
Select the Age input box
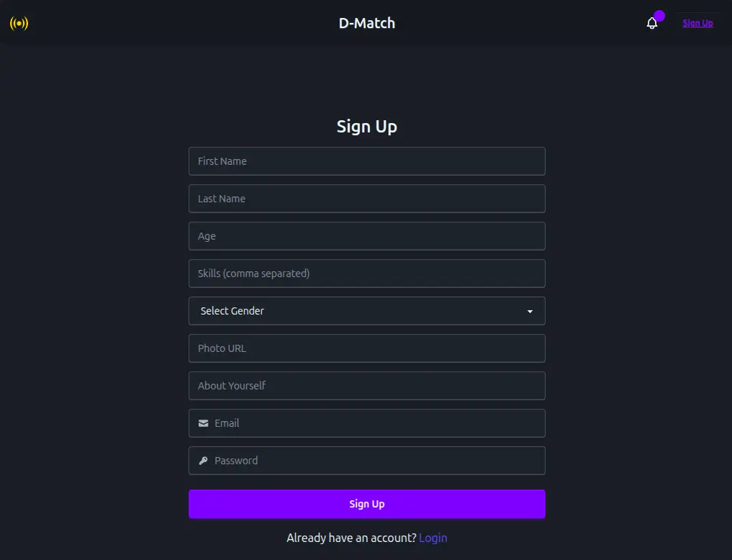[367, 236]
